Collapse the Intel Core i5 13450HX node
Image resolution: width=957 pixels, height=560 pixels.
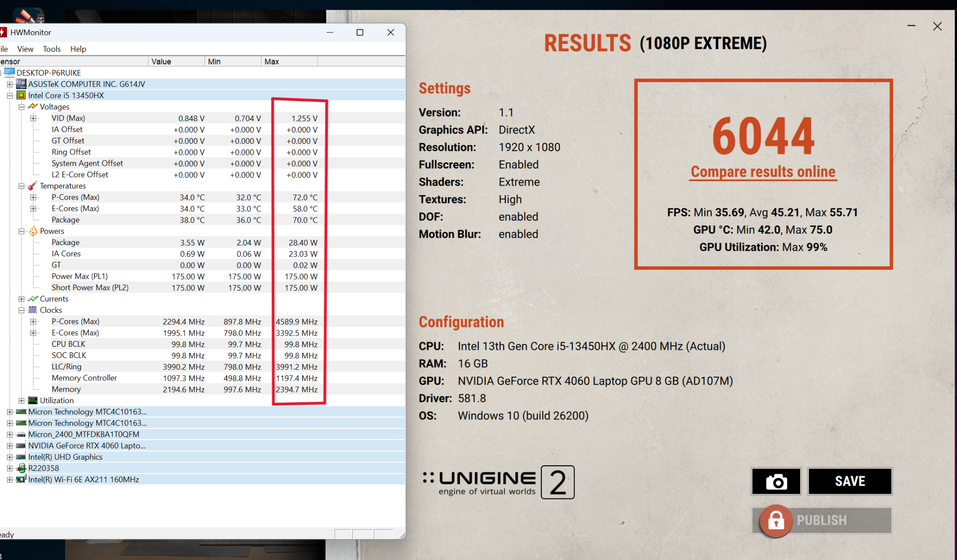click(x=10, y=95)
